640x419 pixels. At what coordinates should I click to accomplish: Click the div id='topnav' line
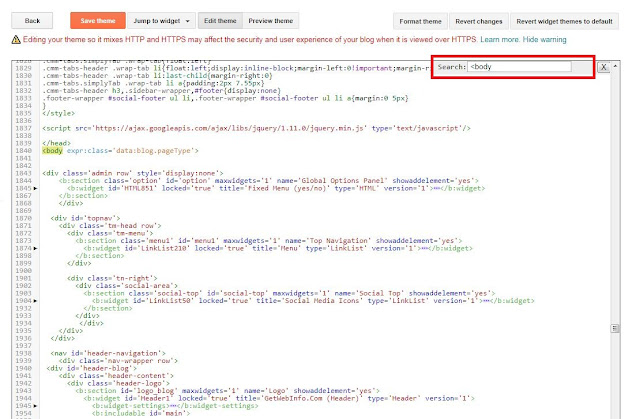click(x=85, y=218)
